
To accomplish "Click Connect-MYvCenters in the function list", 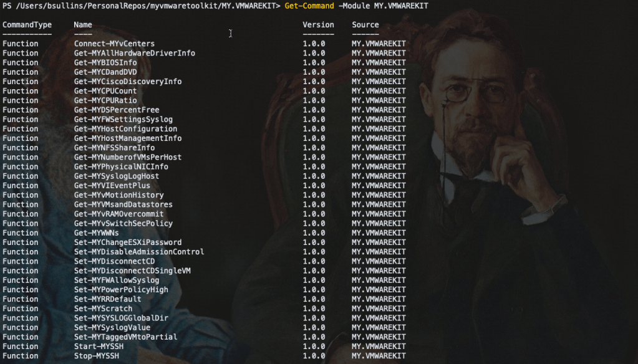I will tap(114, 44).
